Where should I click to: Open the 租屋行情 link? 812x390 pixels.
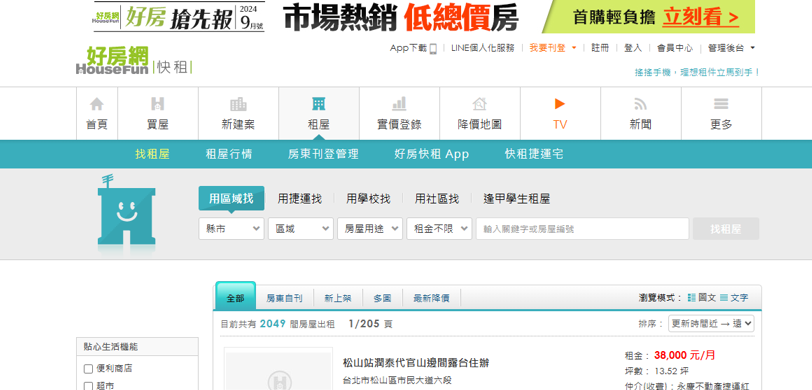click(229, 154)
